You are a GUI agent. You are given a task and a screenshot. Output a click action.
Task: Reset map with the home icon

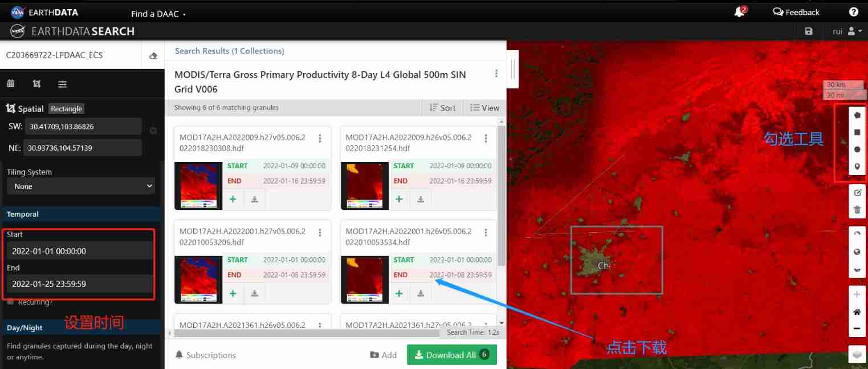click(857, 312)
